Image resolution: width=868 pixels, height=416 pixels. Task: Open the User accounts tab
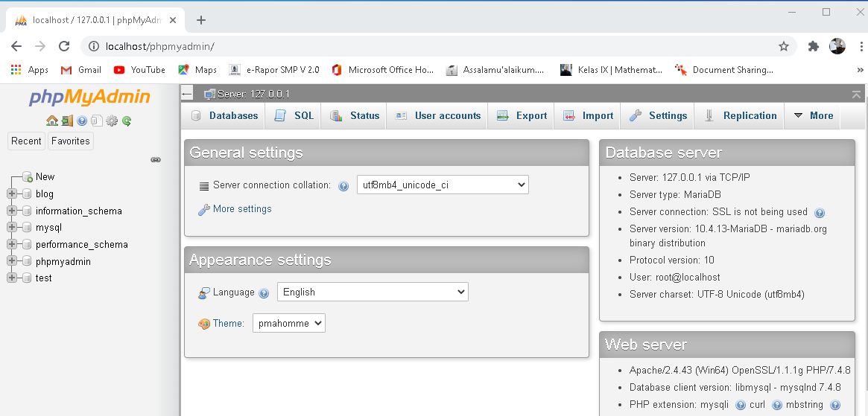tap(438, 116)
